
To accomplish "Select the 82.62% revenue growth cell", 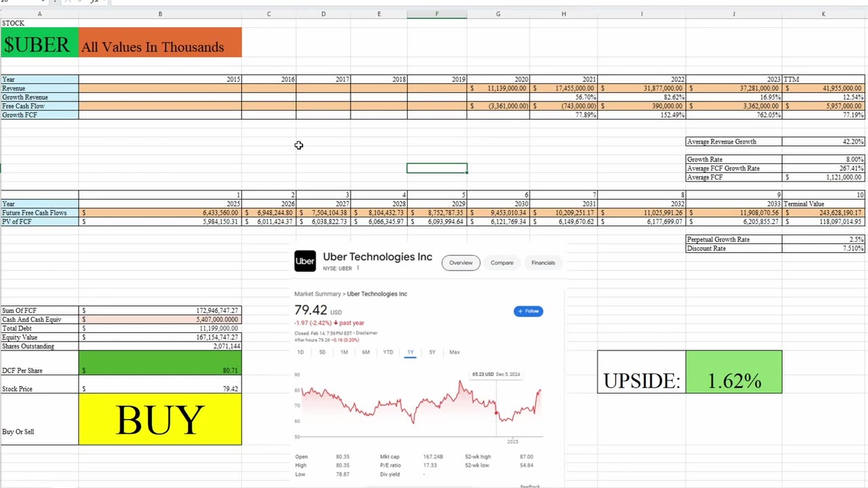I will [x=642, y=97].
